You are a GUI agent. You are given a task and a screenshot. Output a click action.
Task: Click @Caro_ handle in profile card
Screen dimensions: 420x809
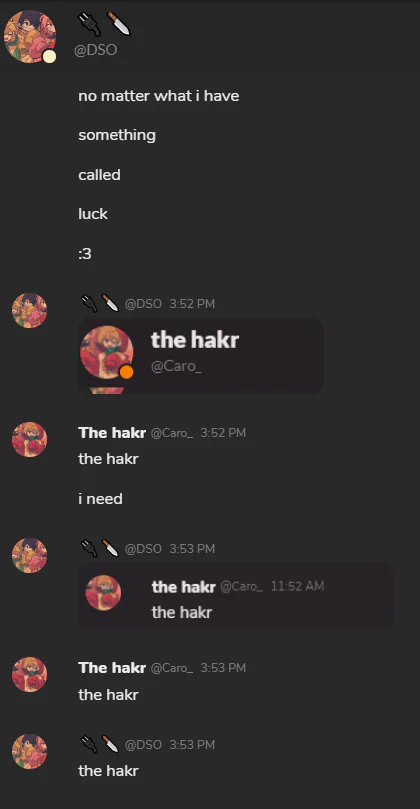tap(176, 366)
